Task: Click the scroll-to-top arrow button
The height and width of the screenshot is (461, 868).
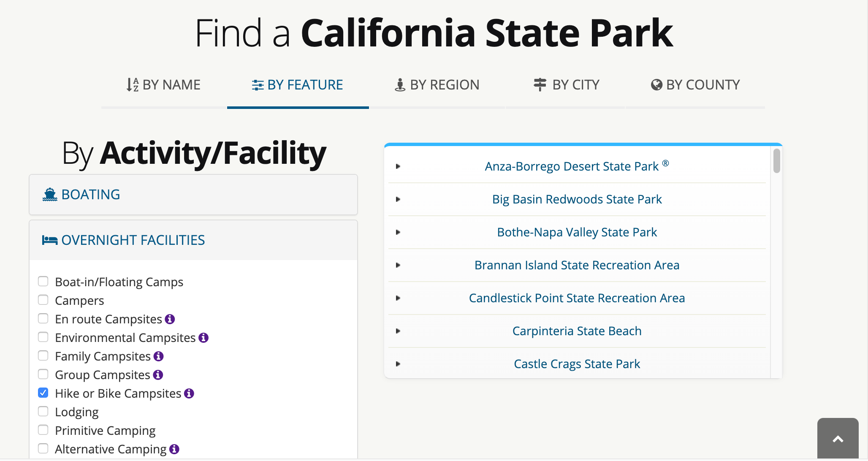Action: point(838,439)
